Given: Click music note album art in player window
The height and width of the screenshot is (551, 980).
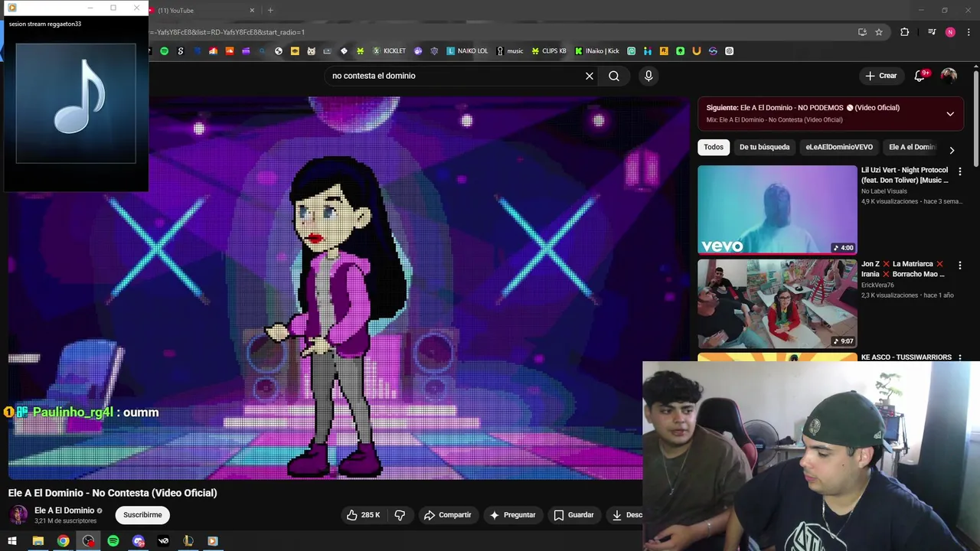Looking at the screenshot, I should (76, 103).
